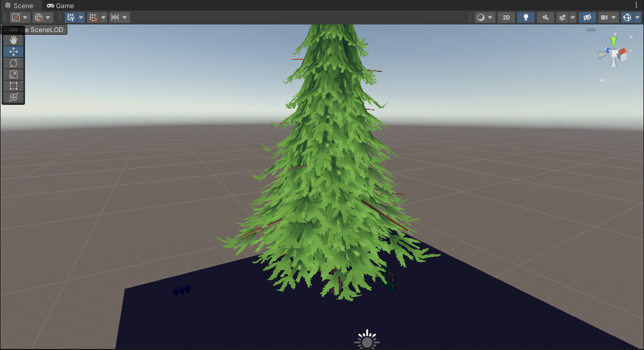644x350 pixels.
Task: Select the Move tool
Action: tap(14, 52)
